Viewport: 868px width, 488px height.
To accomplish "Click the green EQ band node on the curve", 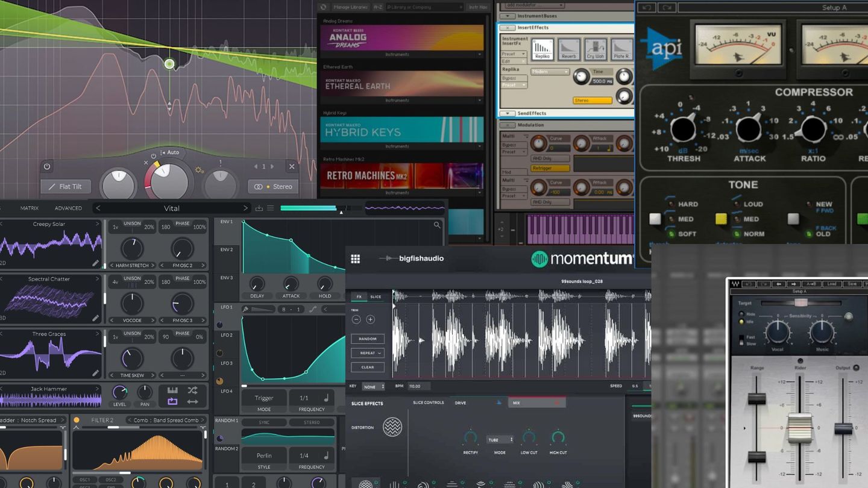I will point(169,64).
